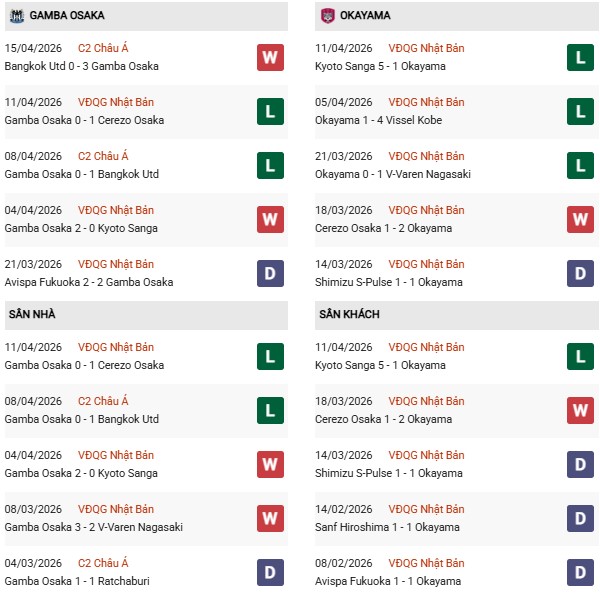Click D badge for Sanf Hiroshima 1-1 Okayama
The image size is (600, 594).
click(580, 518)
